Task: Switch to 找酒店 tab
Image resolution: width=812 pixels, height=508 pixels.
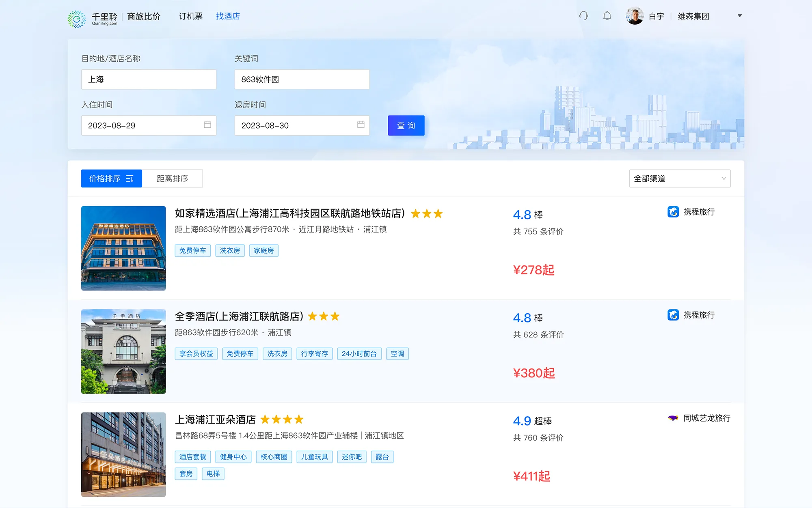Action: 228,16
